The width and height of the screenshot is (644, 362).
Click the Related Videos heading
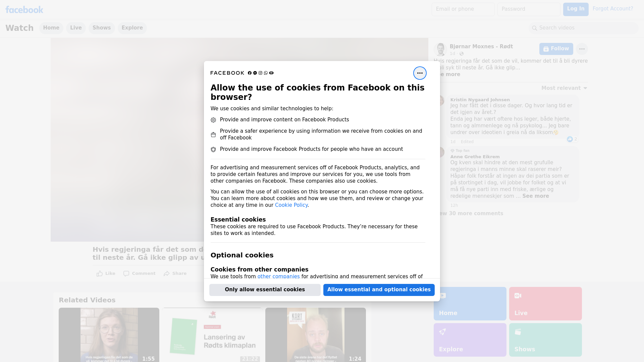87,300
